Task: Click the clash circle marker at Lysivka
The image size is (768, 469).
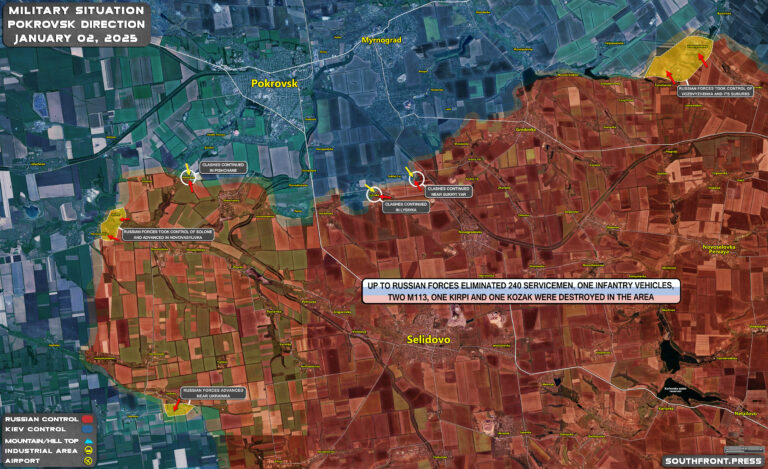Action: click(x=374, y=194)
